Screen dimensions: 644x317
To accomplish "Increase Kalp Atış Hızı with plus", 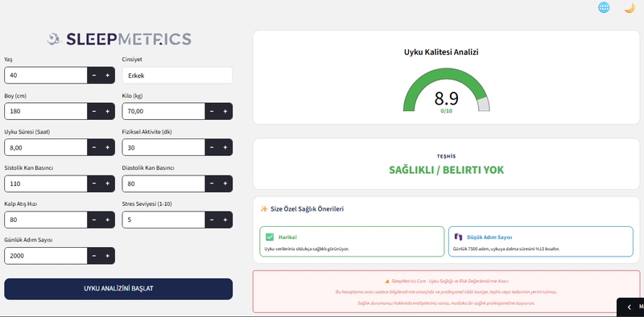I will click(108, 220).
